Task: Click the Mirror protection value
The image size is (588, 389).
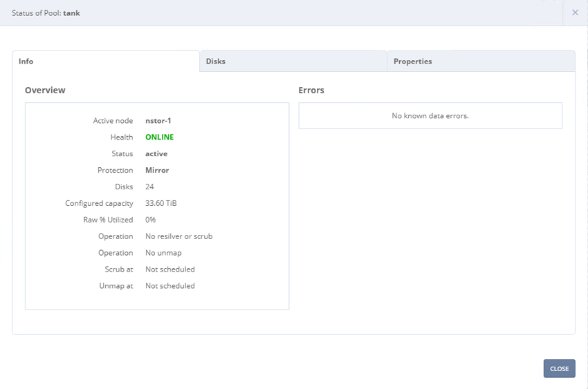Action: [157, 170]
